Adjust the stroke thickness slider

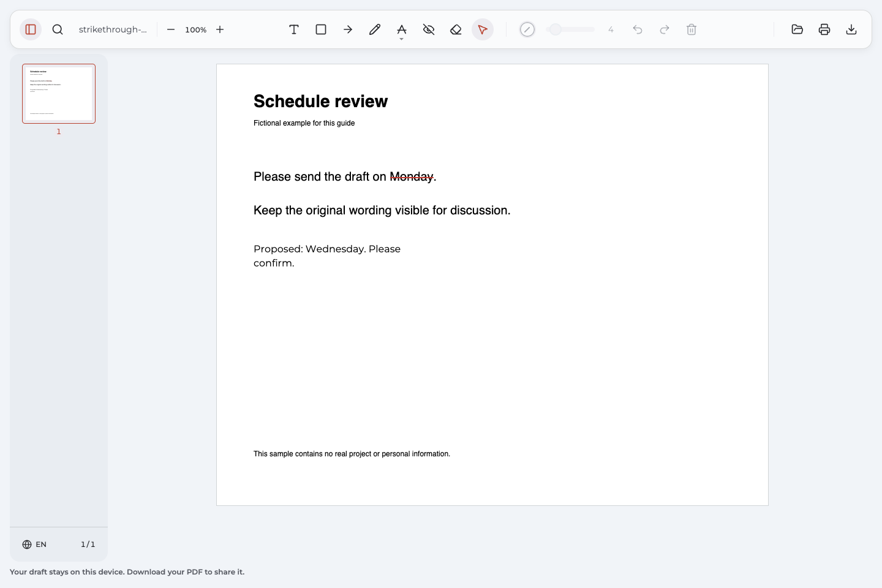pos(570,29)
